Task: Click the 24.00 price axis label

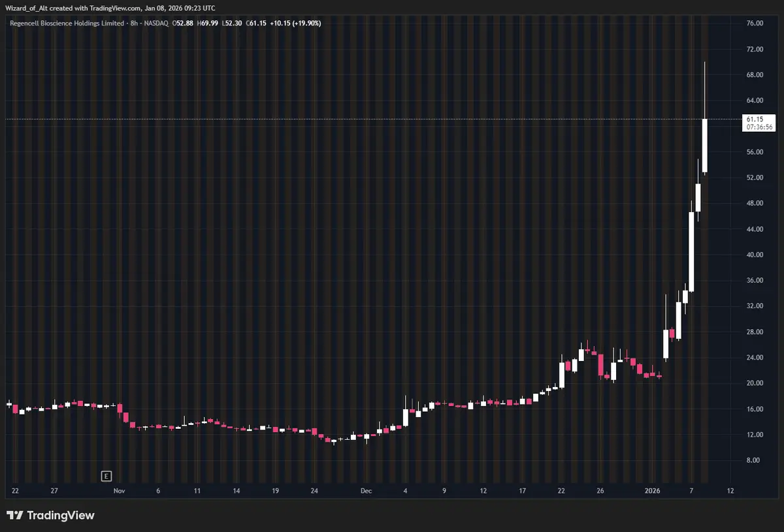Action: [x=755, y=358]
